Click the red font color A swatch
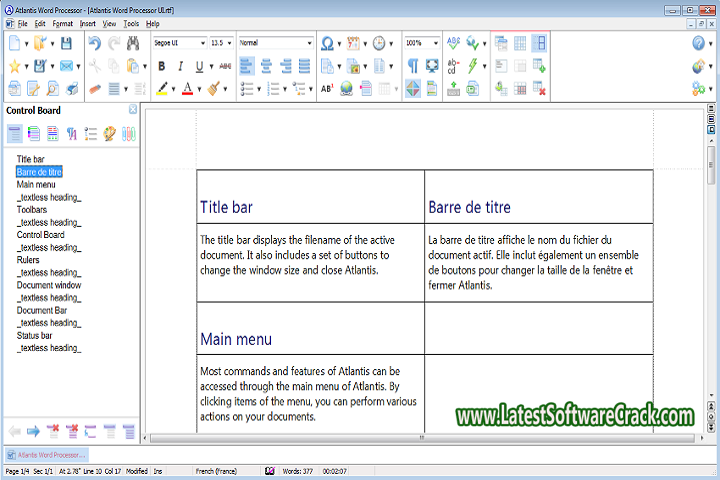The width and height of the screenshot is (720, 480). point(187,88)
